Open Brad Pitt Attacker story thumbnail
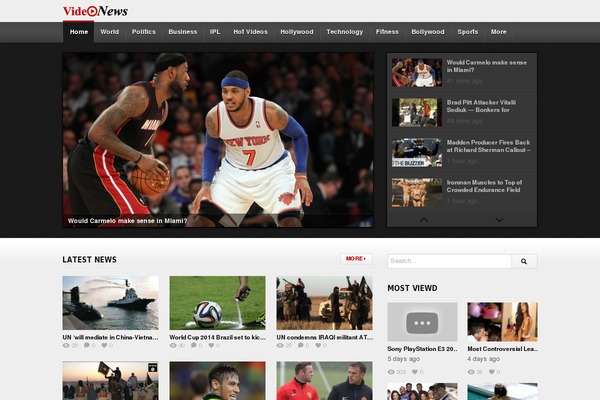This screenshot has height=400, width=600. [x=417, y=112]
